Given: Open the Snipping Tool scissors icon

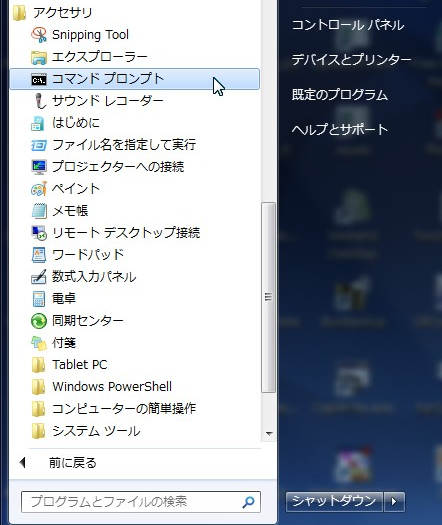Looking at the screenshot, I should (x=39, y=35).
